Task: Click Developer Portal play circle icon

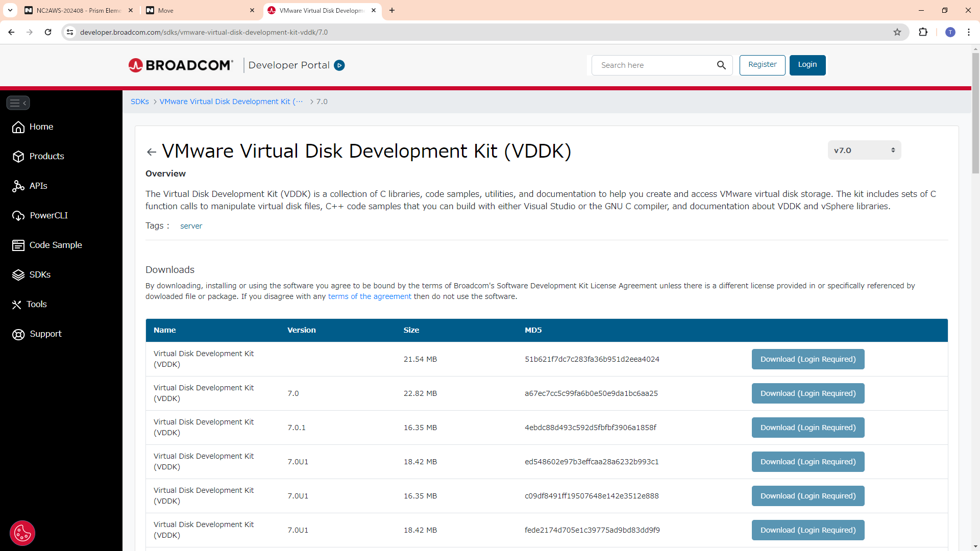Action: click(x=339, y=65)
